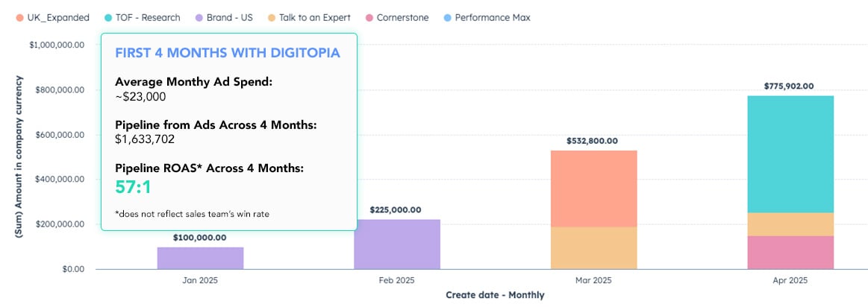Screen dimensions: 868x307
Task: Click the UK_Expanded legend color dot
Action: (x=19, y=17)
